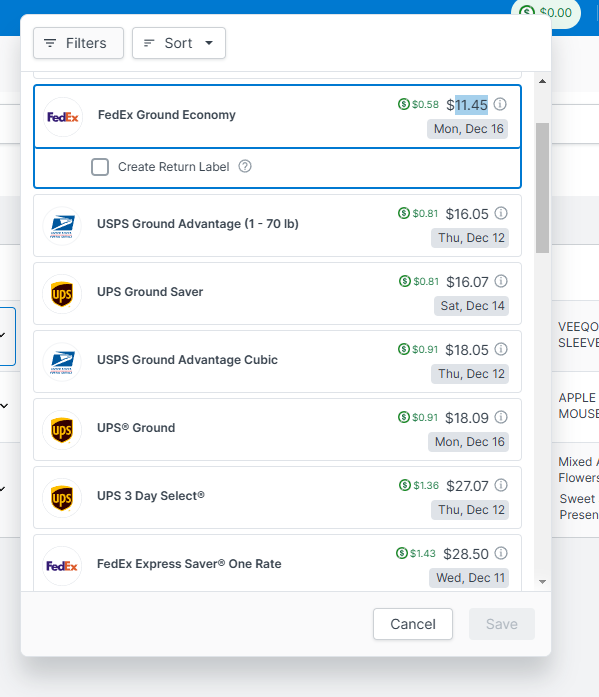Click Mon, Dec 16 date under $18.09

click(469, 442)
